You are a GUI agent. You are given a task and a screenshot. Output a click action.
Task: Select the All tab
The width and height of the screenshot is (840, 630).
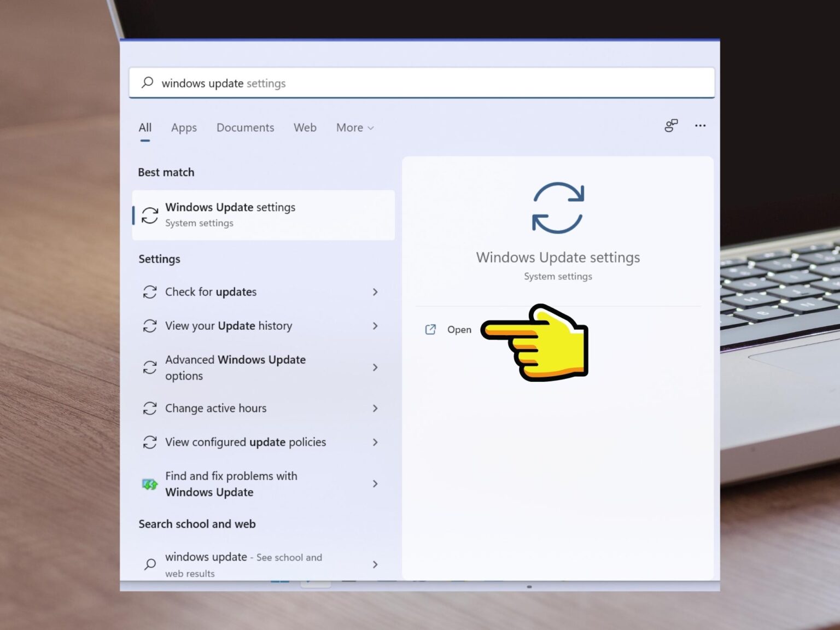point(145,127)
